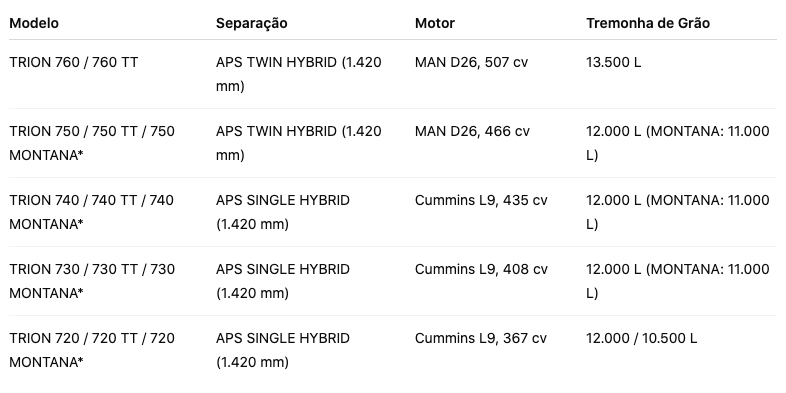Image resolution: width=786 pixels, height=393 pixels.
Task: Click the 12.000 / 10.500 L cell
Action: (642, 338)
